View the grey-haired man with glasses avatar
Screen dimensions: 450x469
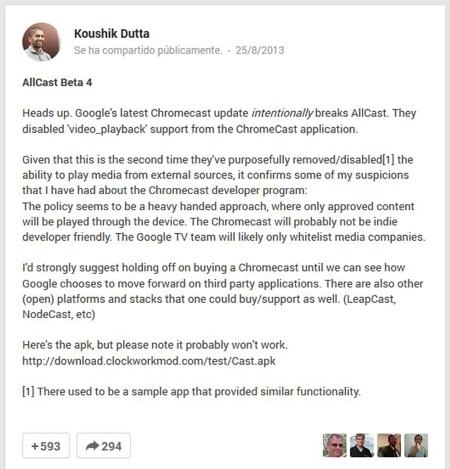coord(335,445)
